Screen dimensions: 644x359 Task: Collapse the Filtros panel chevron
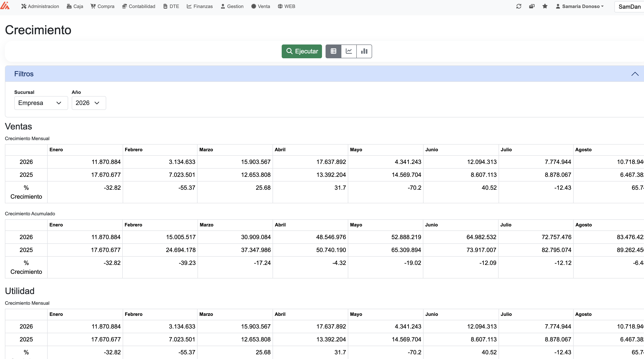click(635, 74)
